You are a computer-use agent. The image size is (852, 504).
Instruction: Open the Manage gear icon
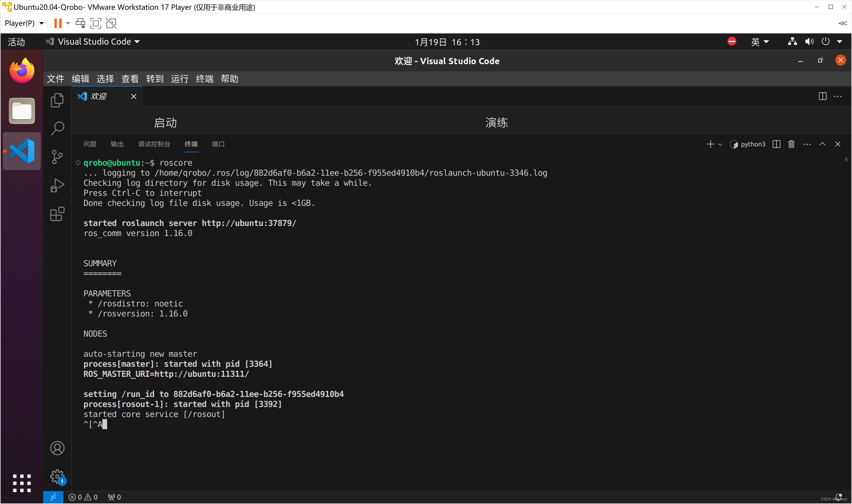tap(57, 477)
